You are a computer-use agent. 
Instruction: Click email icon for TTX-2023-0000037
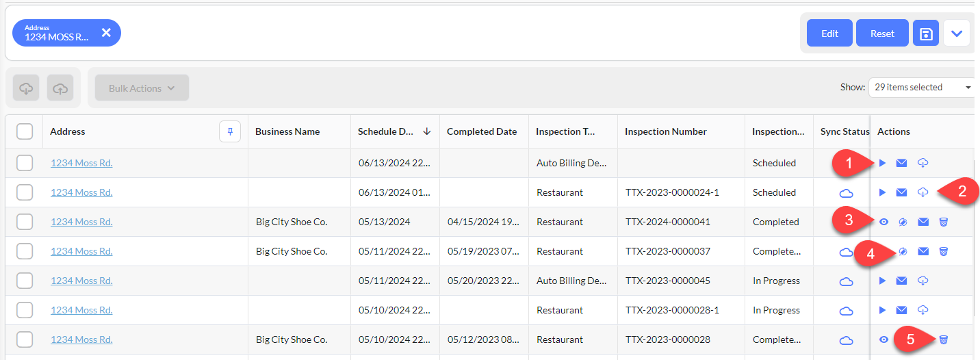(x=923, y=251)
